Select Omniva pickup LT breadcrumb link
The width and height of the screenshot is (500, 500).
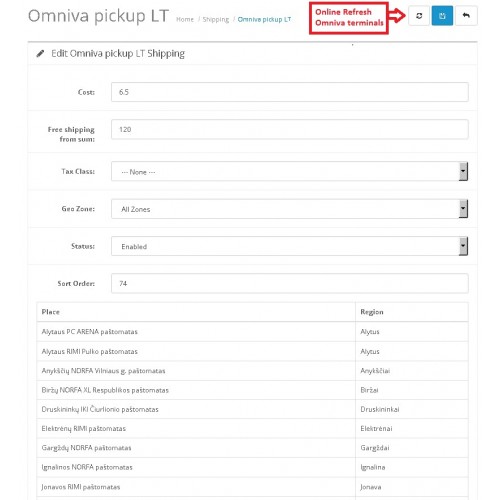[x=264, y=19]
